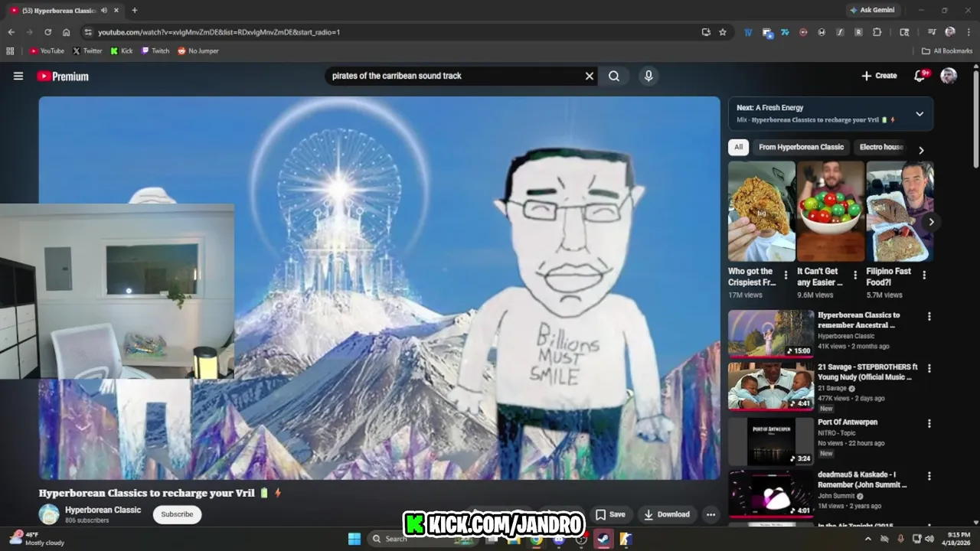Open the Kick bookmark

pyautogui.click(x=122, y=51)
